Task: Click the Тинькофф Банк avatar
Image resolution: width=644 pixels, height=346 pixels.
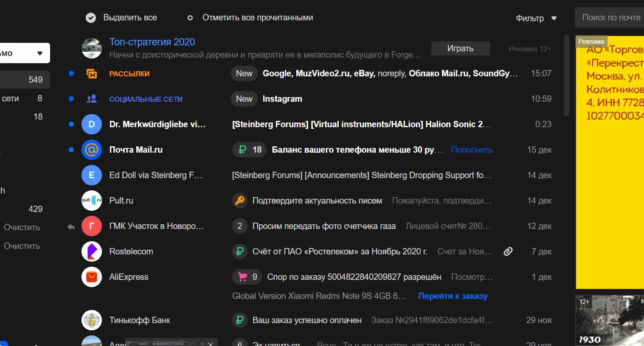Action: click(x=92, y=320)
